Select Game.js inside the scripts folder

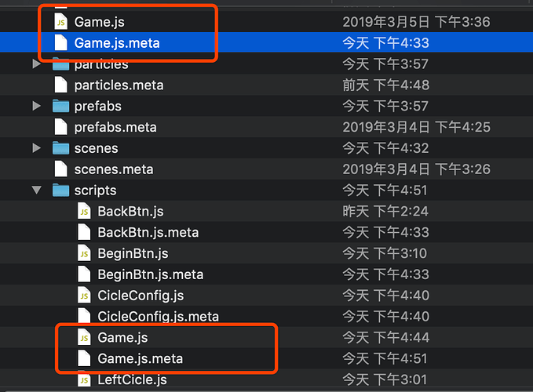click(x=122, y=338)
